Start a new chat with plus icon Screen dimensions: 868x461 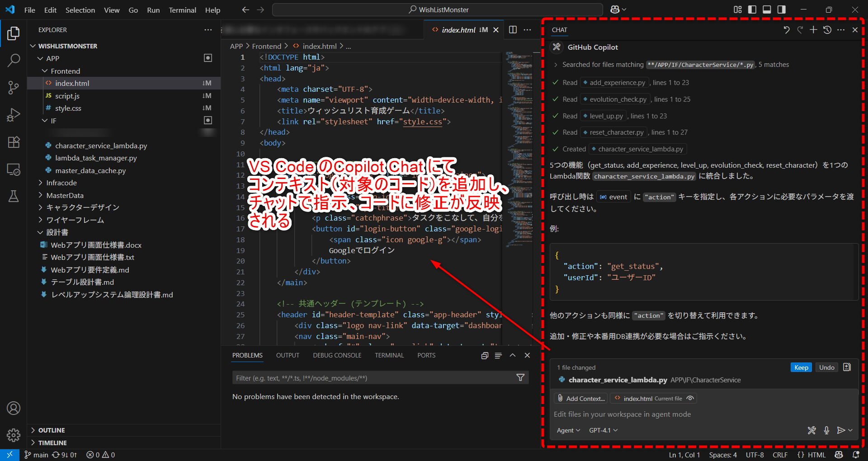813,30
